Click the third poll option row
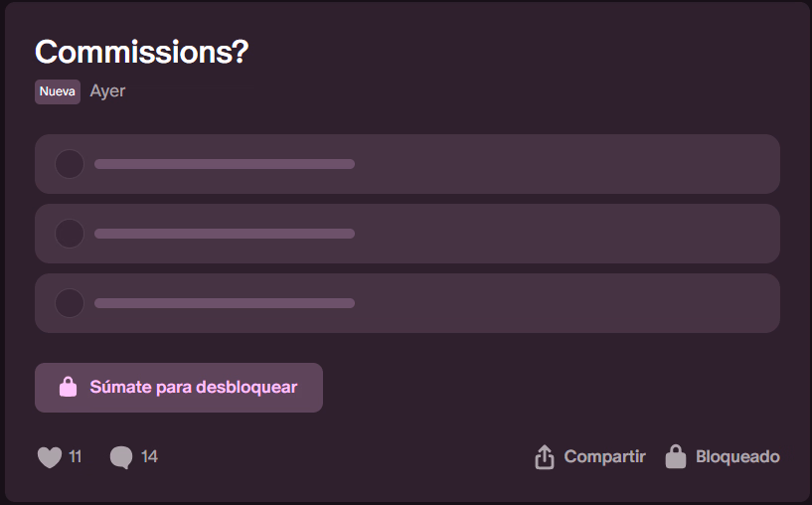Viewport: 812px width, 505px height. (407, 303)
